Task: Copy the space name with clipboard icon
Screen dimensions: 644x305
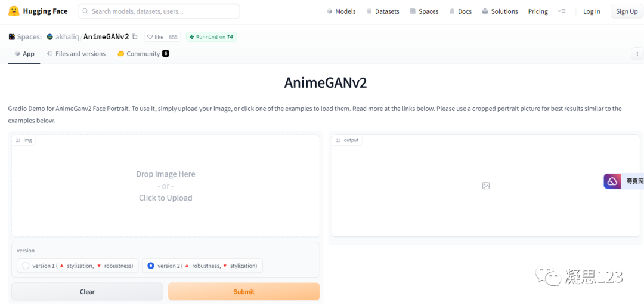Action: click(135, 36)
